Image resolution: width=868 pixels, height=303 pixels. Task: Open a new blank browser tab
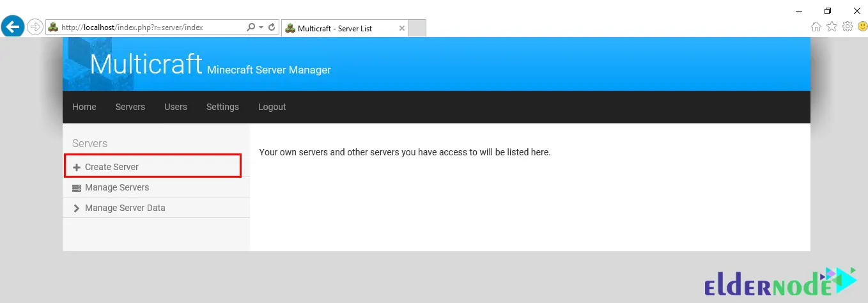pyautogui.click(x=417, y=28)
